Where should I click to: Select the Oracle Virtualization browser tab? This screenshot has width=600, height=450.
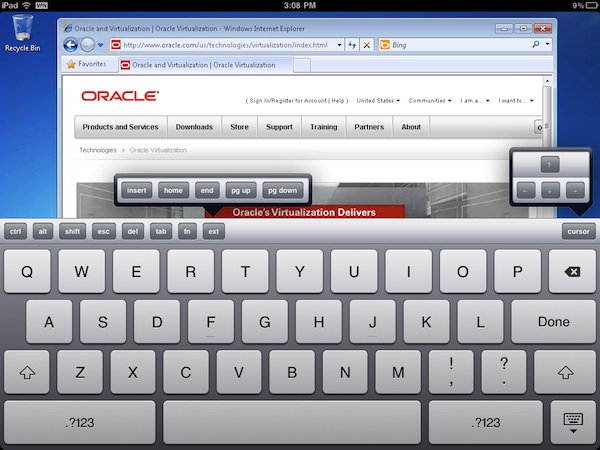pos(205,65)
